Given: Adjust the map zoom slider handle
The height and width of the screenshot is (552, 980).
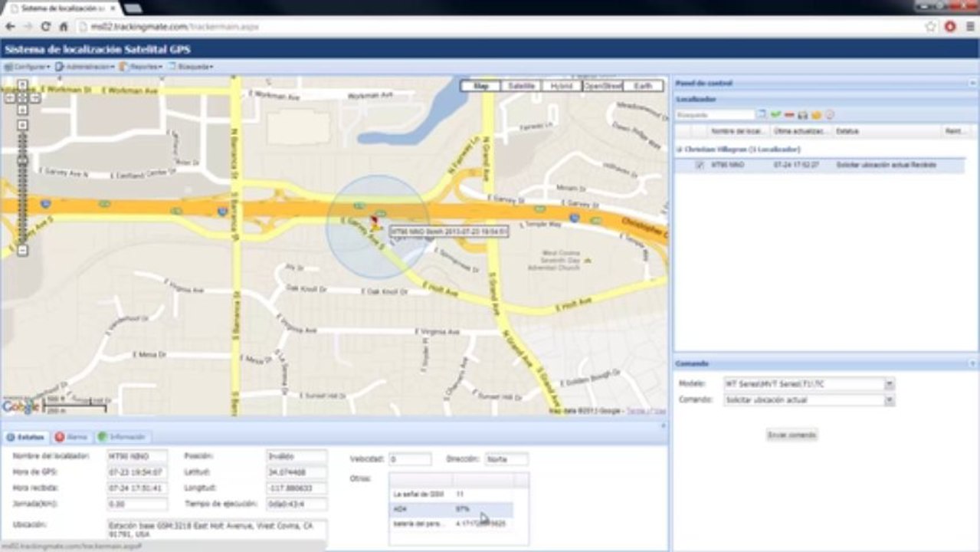Looking at the screenshot, I should pyautogui.click(x=22, y=162).
